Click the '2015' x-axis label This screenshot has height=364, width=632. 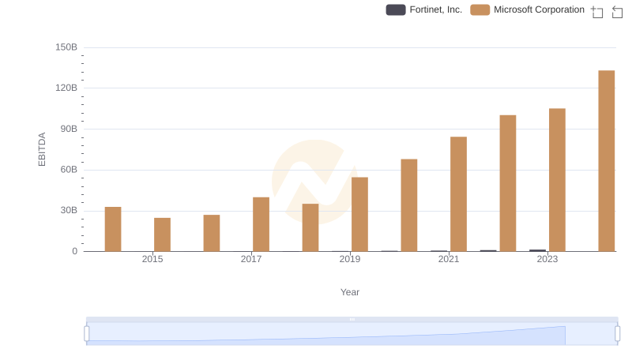(152, 259)
